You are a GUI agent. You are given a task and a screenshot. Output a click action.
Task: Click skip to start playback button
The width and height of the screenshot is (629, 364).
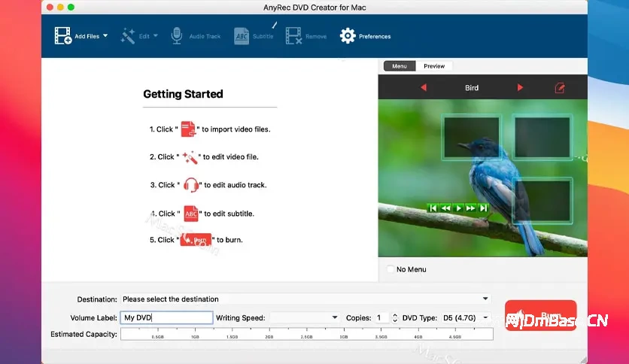(433, 208)
